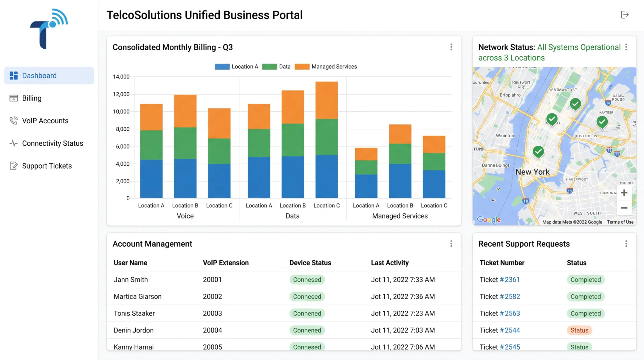Open ticket #2361 link
This screenshot has width=644, height=360.
(510, 280)
